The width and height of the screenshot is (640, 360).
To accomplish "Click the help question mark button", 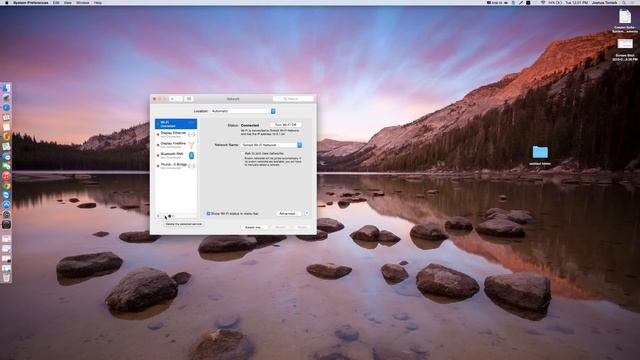I will pos(307,213).
